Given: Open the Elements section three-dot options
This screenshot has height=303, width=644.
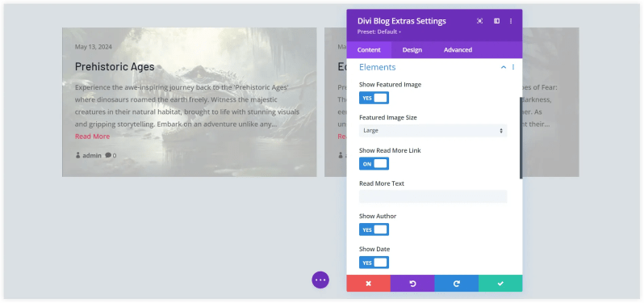Looking at the screenshot, I should (x=513, y=67).
